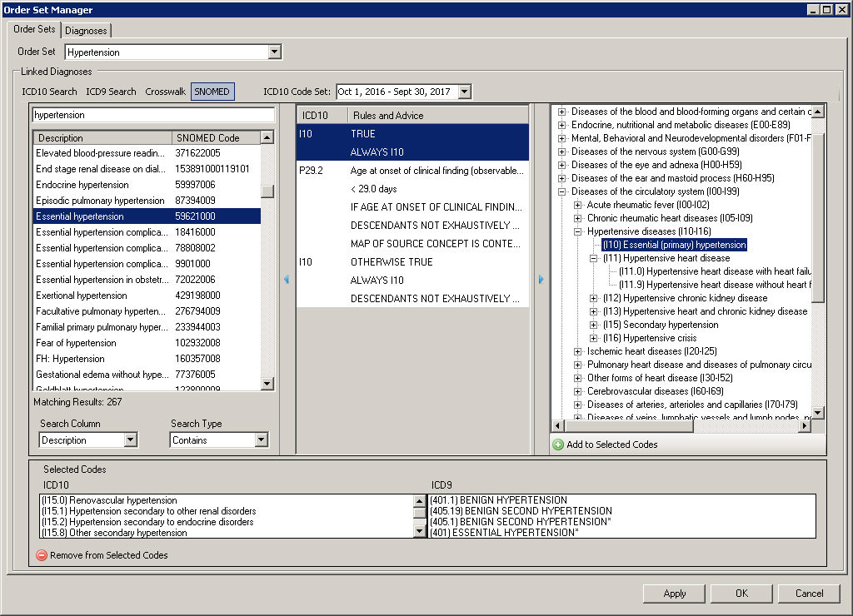Expand (I16) Hypertensive crisis node
Viewport: 853px width, 616px height.
point(593,338)
